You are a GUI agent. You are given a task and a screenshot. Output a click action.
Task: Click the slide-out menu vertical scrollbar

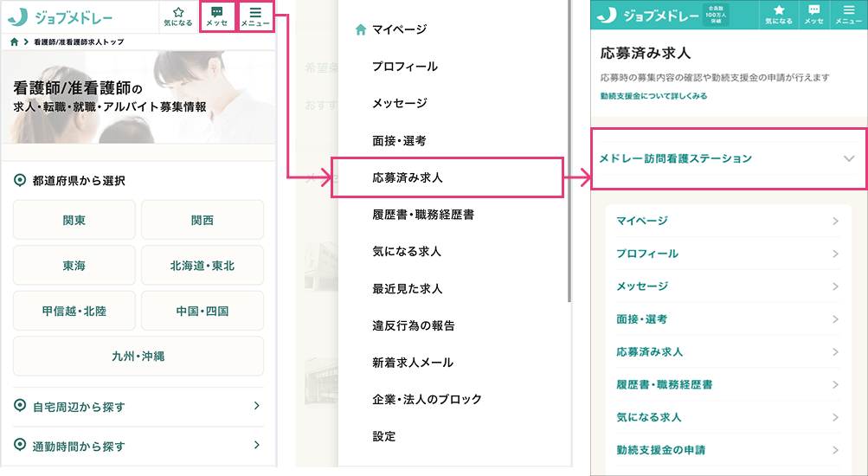569,151
